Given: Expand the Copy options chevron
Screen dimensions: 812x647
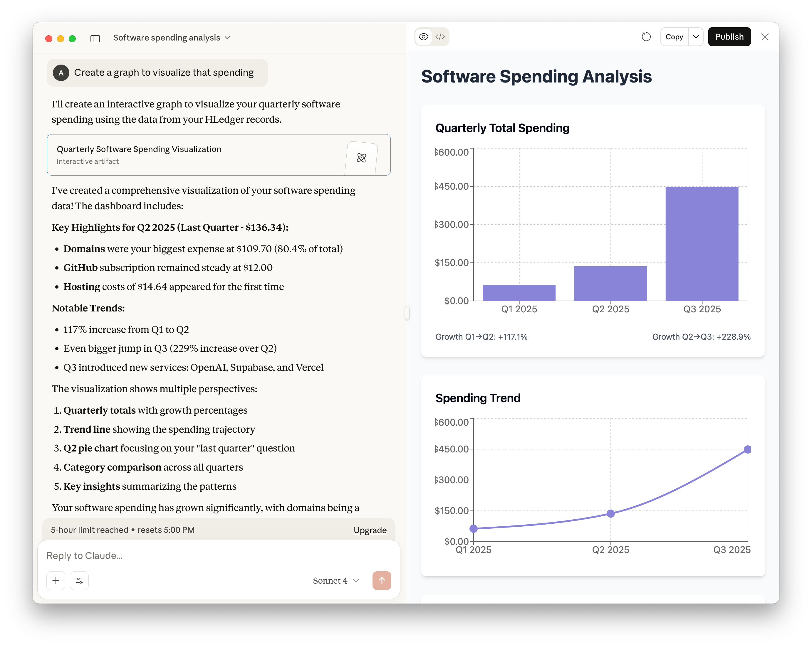Looking at the screenshot, I should (696, 37).
